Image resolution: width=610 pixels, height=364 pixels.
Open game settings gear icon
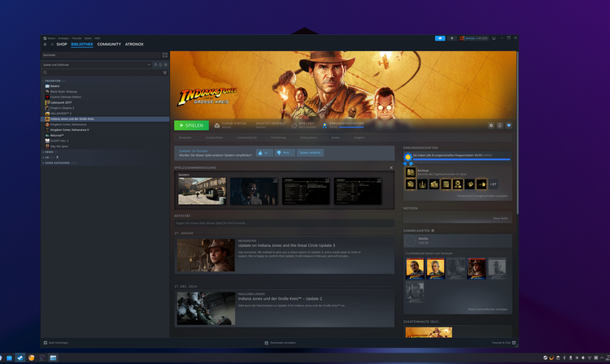tap(491, 125)
